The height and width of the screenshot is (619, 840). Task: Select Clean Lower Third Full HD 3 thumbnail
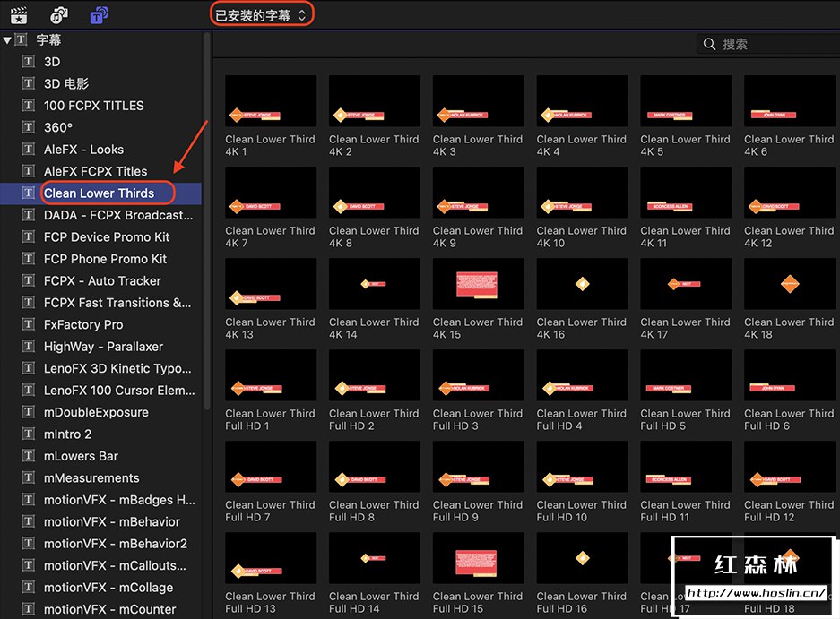click(479, 374)
